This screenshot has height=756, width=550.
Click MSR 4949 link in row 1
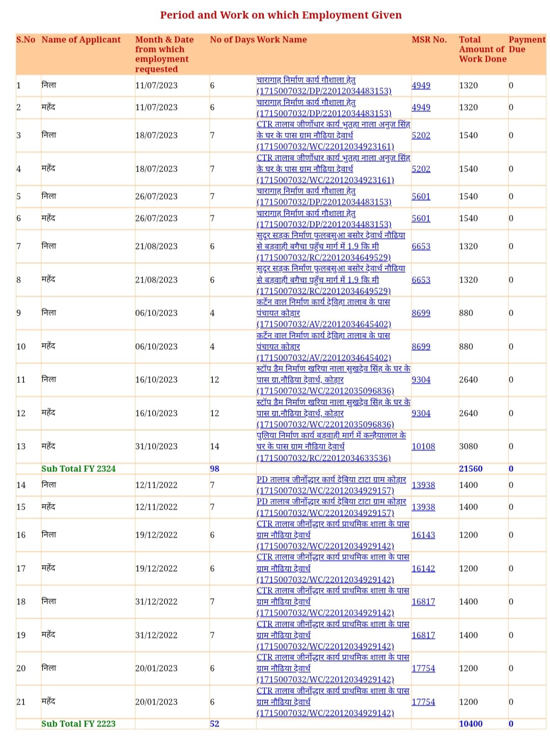point(421,86)
